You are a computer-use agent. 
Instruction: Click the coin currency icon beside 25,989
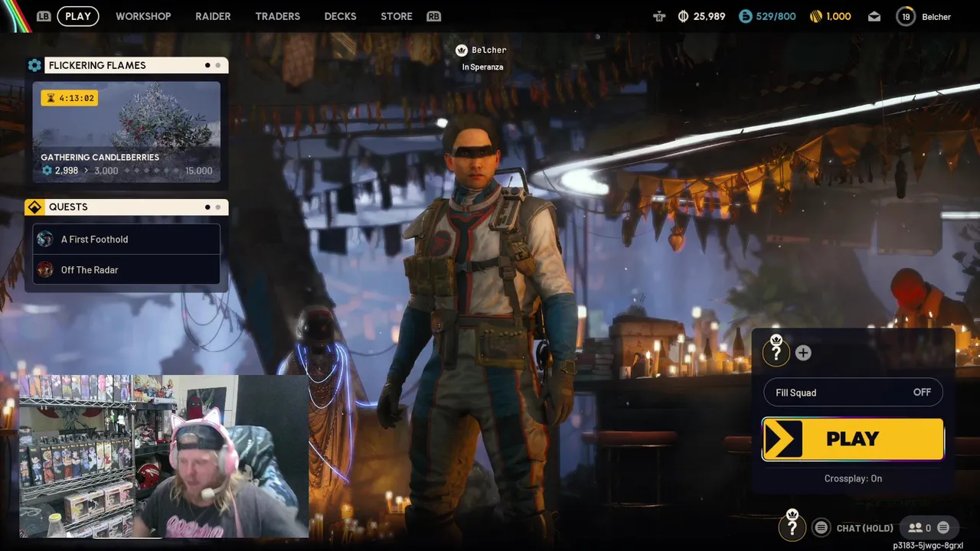click(683, 16)
